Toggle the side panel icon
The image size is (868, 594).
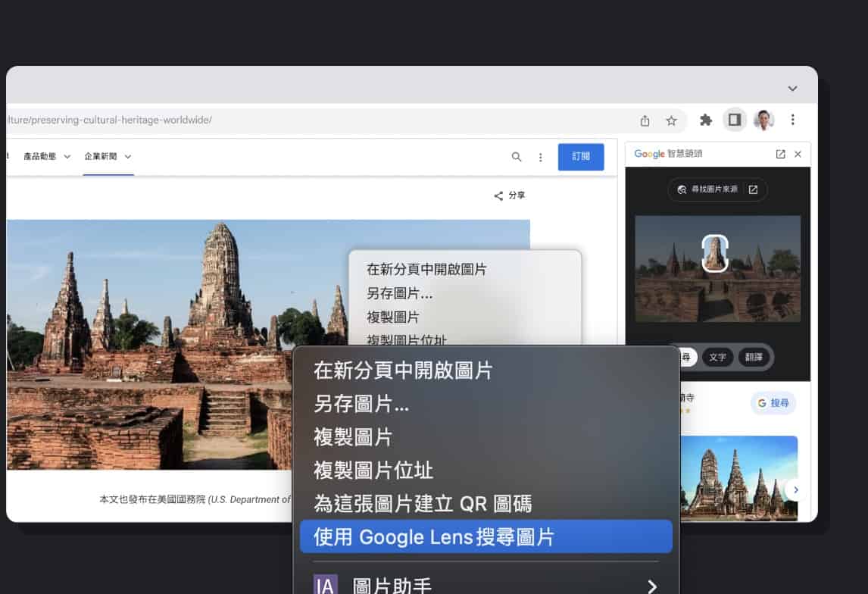pos(735,120)
